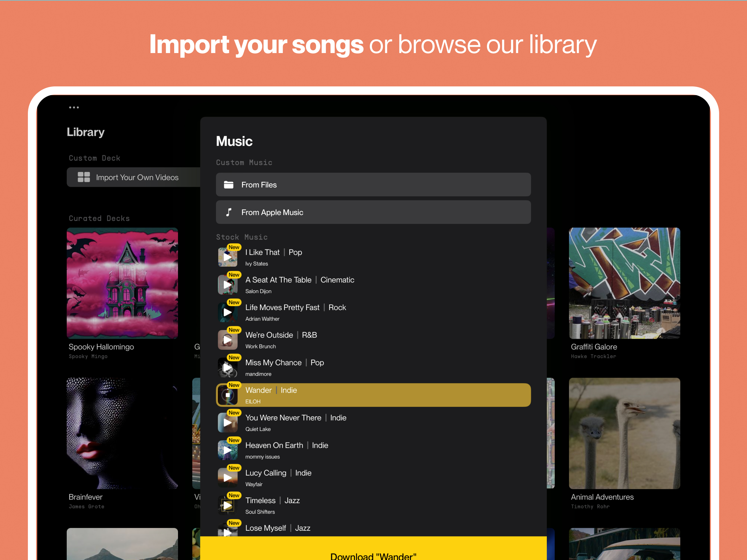This screenshot has width=747, height=560.
Task: Choose From Files to import music
Action: tap(373, 185)
